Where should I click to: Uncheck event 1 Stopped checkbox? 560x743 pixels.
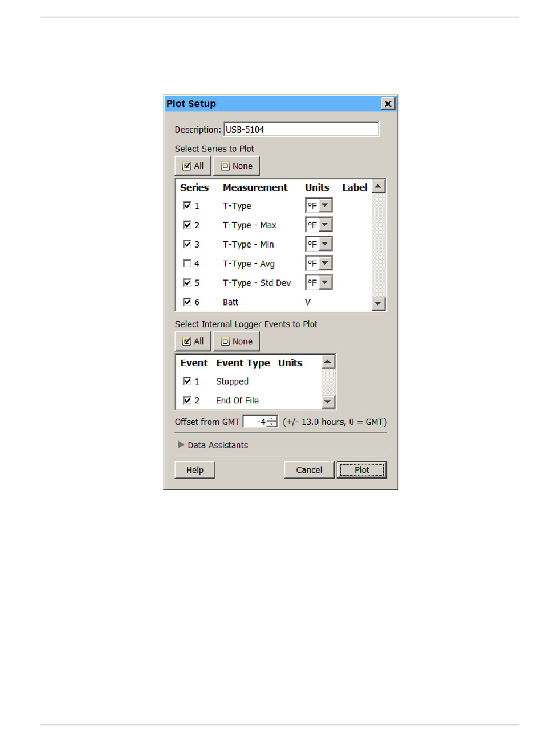point(187,381)
